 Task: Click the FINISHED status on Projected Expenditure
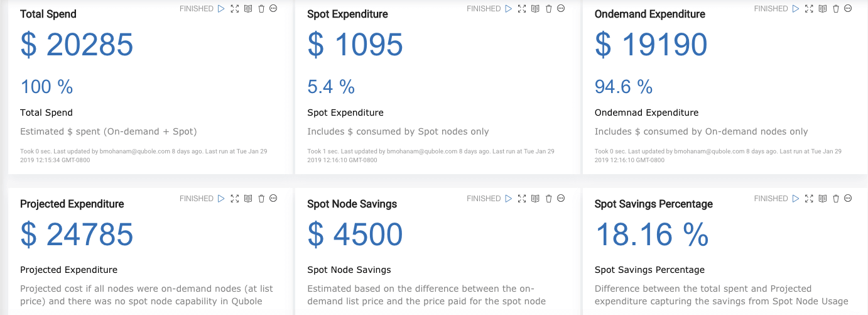(197, 199)
